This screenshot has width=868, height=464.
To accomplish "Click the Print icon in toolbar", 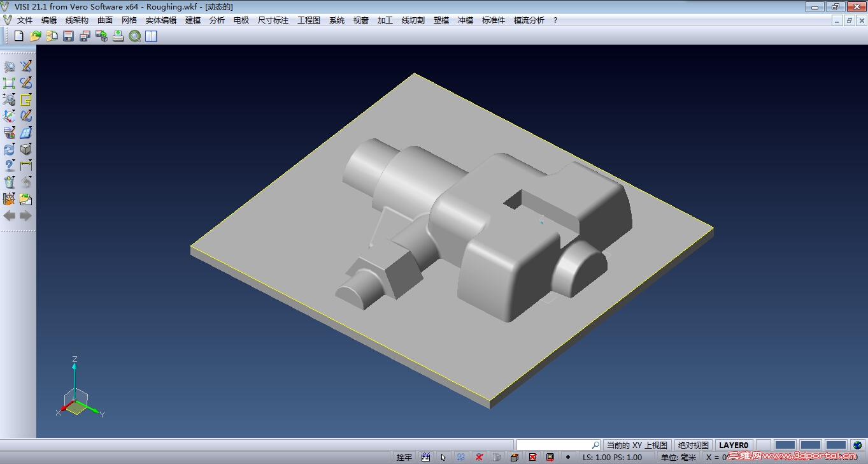I will 118,36.
